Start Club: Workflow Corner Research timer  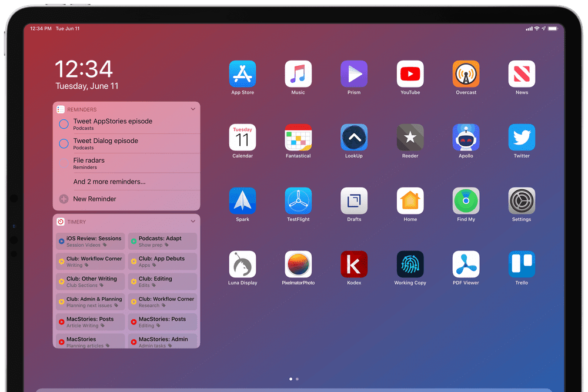tap(162, 302)
